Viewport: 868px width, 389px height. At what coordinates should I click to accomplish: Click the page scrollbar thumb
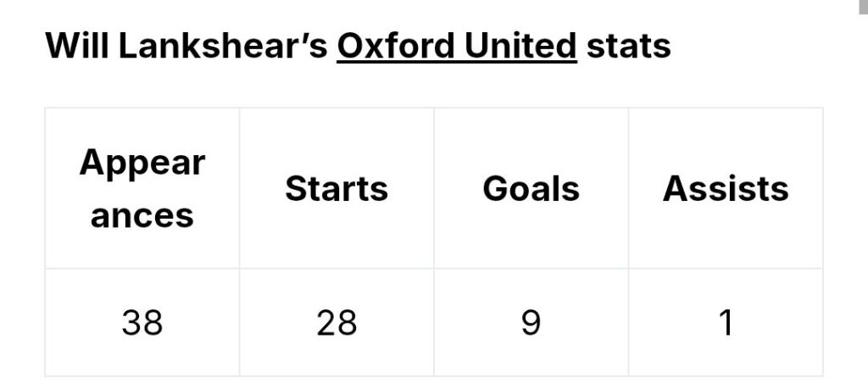pyautogui.click(x=863, y=7)
